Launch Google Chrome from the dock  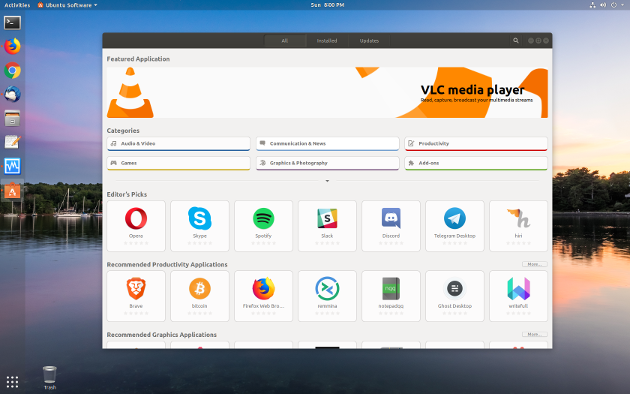tap(12, 70)
